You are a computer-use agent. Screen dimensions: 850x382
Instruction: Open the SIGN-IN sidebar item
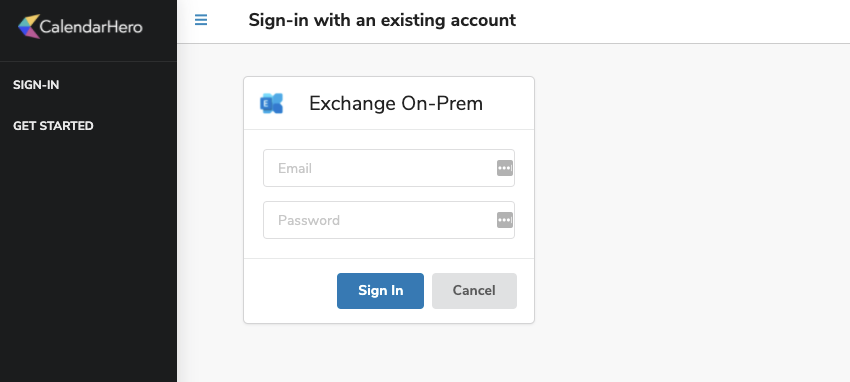[x=36, y=85]
